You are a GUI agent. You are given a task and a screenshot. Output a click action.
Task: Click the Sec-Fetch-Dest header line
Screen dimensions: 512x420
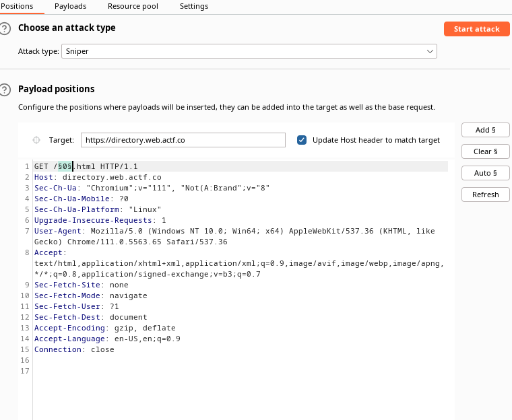pyautogui.click(x=91, y=317)
